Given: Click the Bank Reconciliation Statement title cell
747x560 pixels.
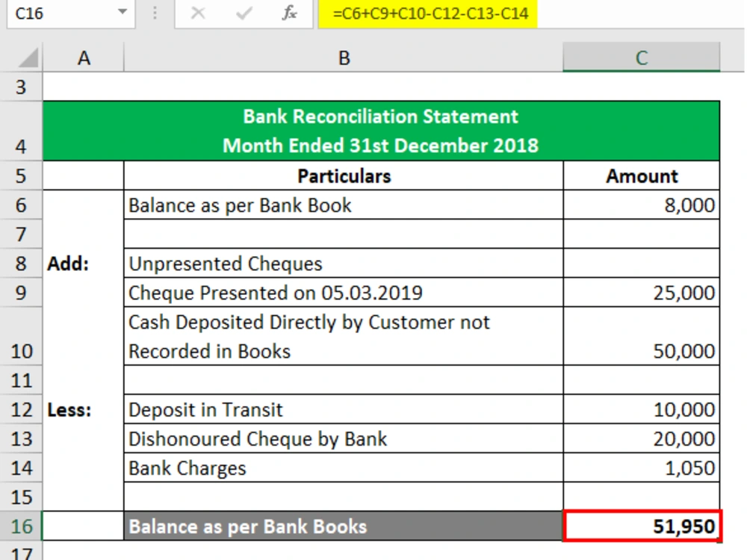Looking at the screenshot, I should click(x=381, y=131).
